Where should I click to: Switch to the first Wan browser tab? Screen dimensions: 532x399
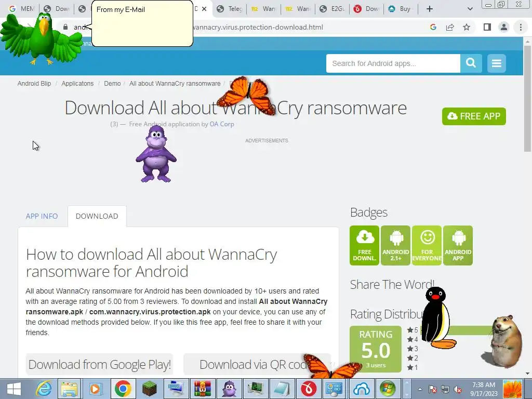click(263, 9)
